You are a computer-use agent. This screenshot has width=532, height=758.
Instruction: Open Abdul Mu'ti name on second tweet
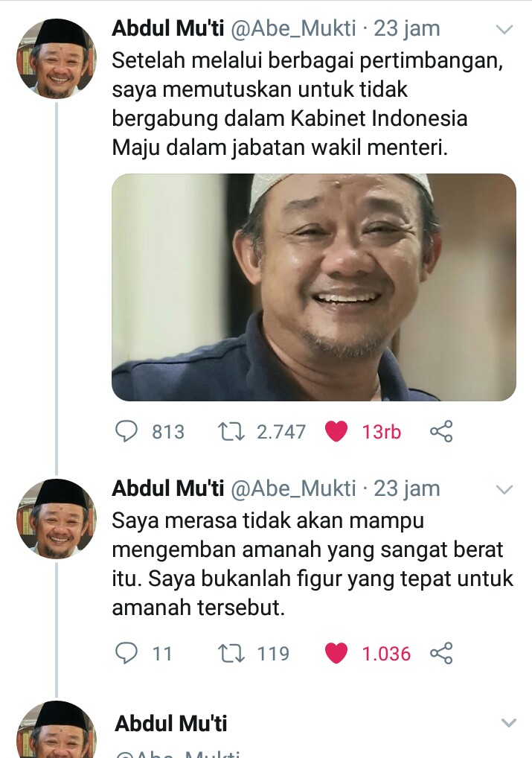tap(168, 488)
